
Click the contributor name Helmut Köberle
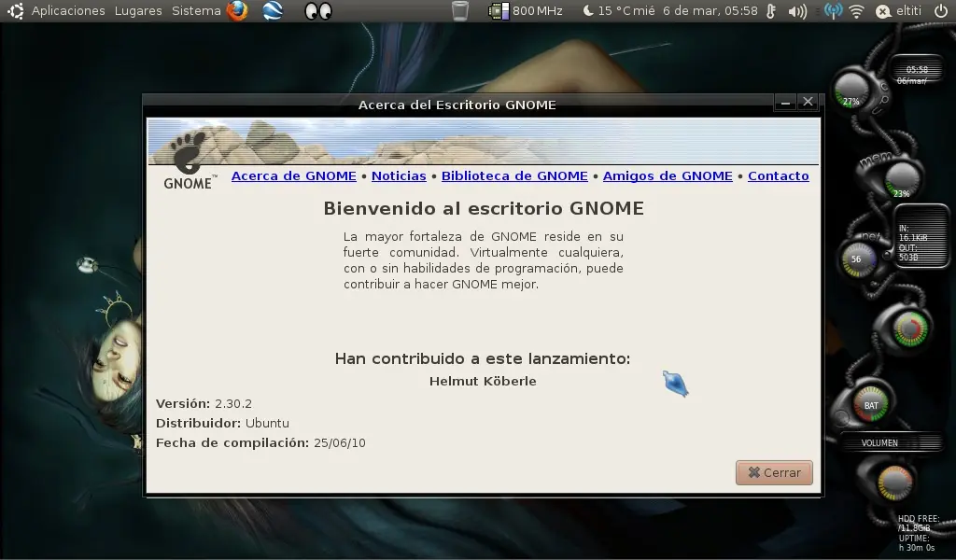pos(483,382)
